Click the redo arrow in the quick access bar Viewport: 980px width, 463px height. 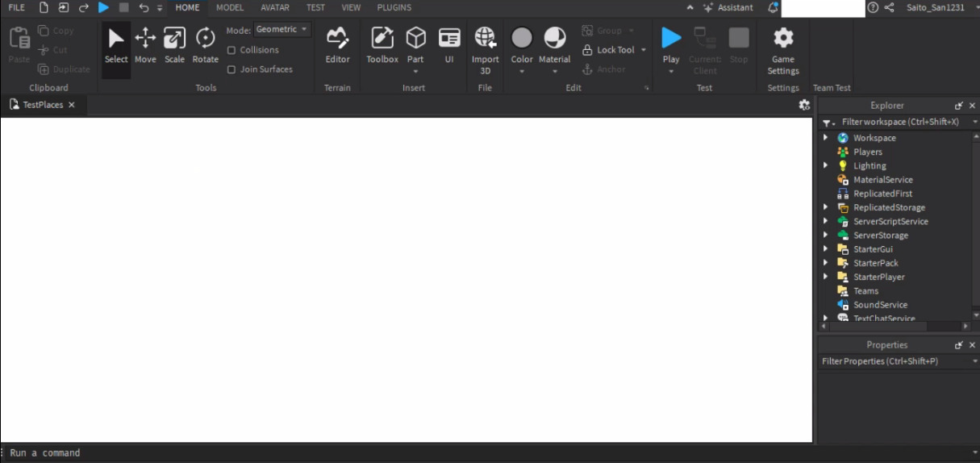pos(83,7)
